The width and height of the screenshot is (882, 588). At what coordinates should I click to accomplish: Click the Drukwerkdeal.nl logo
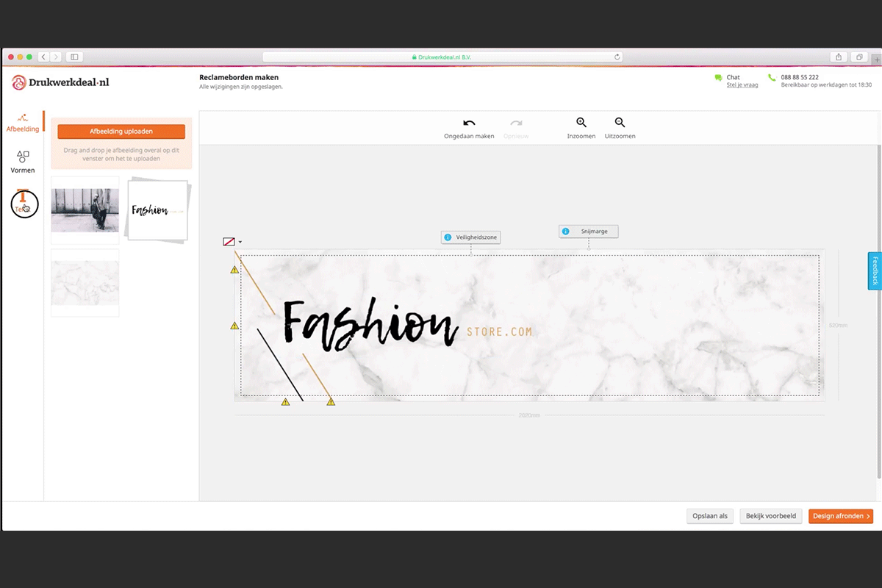(60, 82)
